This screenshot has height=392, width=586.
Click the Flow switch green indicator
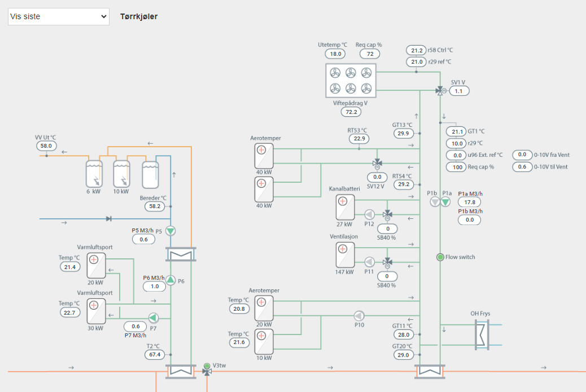(x=440, y=257)
